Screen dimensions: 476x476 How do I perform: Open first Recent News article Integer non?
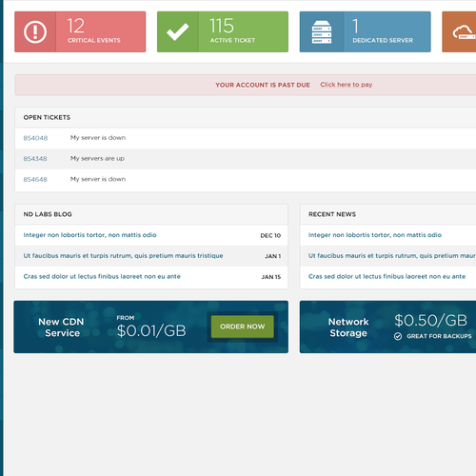pos(375,235)
